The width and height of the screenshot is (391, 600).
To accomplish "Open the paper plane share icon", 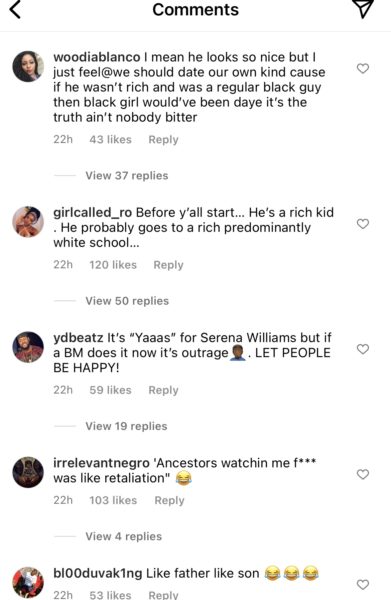I will [x=362, y=8].
